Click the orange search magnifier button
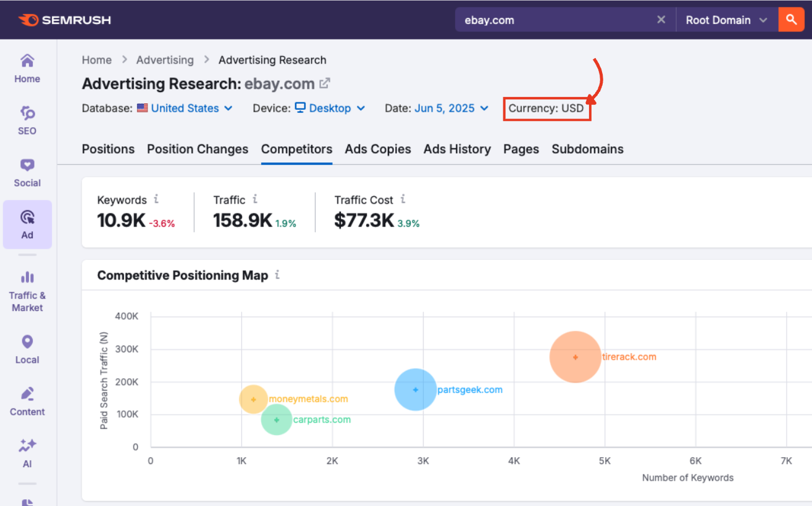812x506 pixels. pyautogui.click(x=791, y=20)
